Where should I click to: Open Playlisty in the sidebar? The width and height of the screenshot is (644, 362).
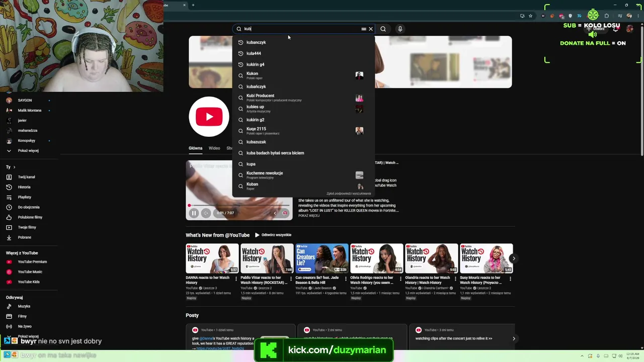pos(29,197)
